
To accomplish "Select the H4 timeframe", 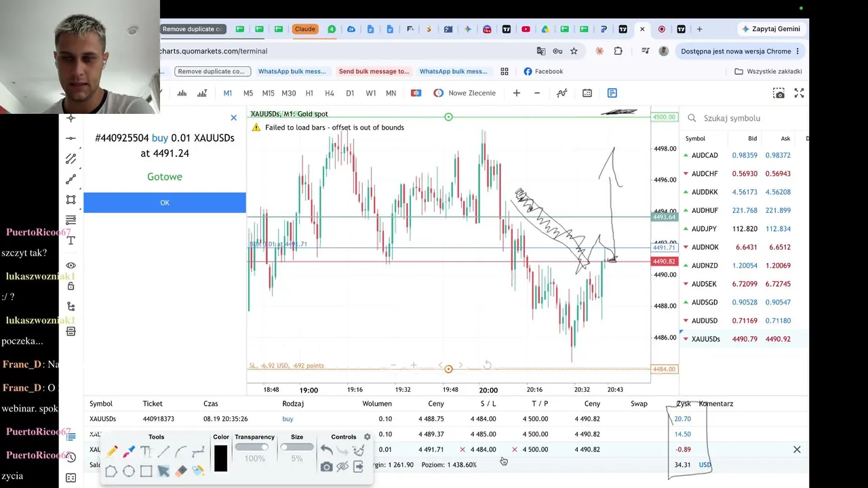I will click(330, 93).
